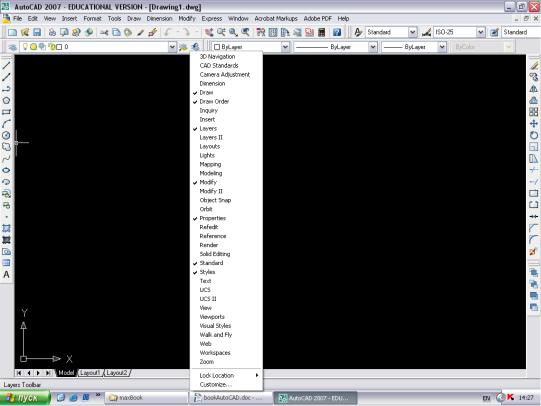Open the Layer Properties Manager icon
This screenshot has height=406, width=541.
click(12, 47)
